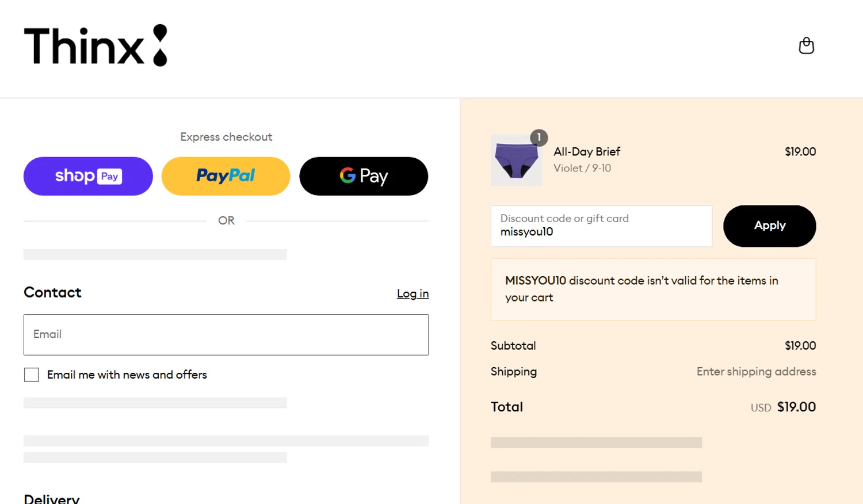Click the Log in link

coord(413,293)
